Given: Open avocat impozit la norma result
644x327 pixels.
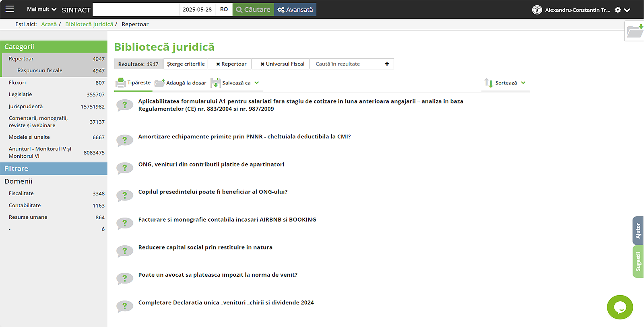Looking at the screenshot, I should tap(218, 275).
